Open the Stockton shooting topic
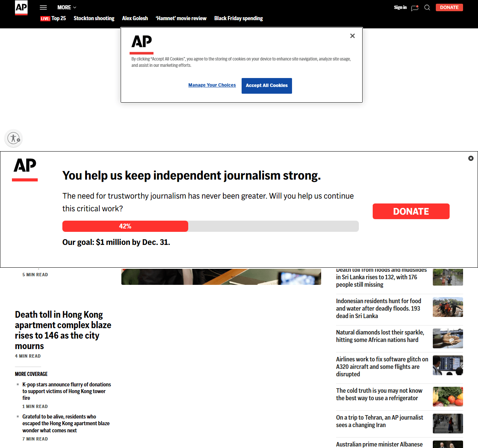Screen dimensions: 478x448 pos(94,18)
